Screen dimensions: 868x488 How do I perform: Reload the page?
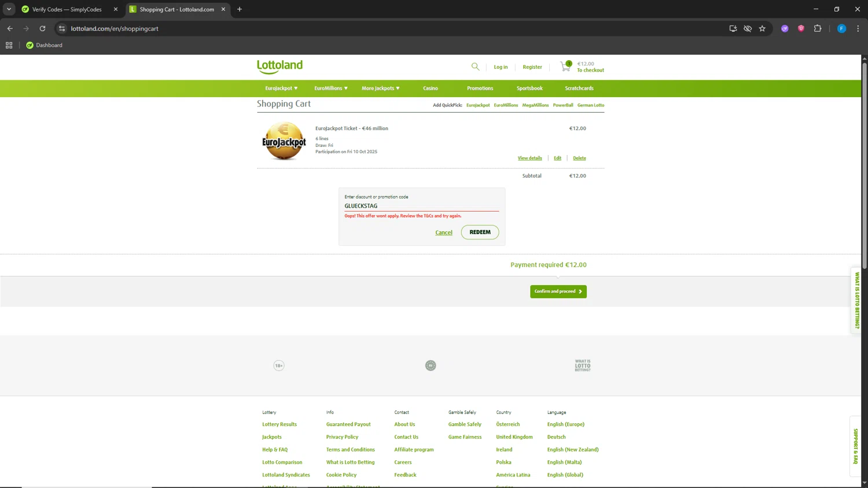pos(42,28)
